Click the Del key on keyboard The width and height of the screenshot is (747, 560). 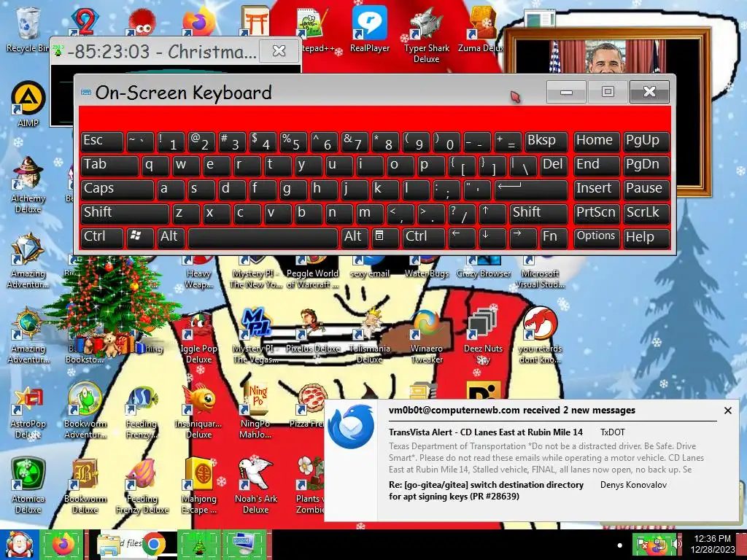click(x=554, y=165)
